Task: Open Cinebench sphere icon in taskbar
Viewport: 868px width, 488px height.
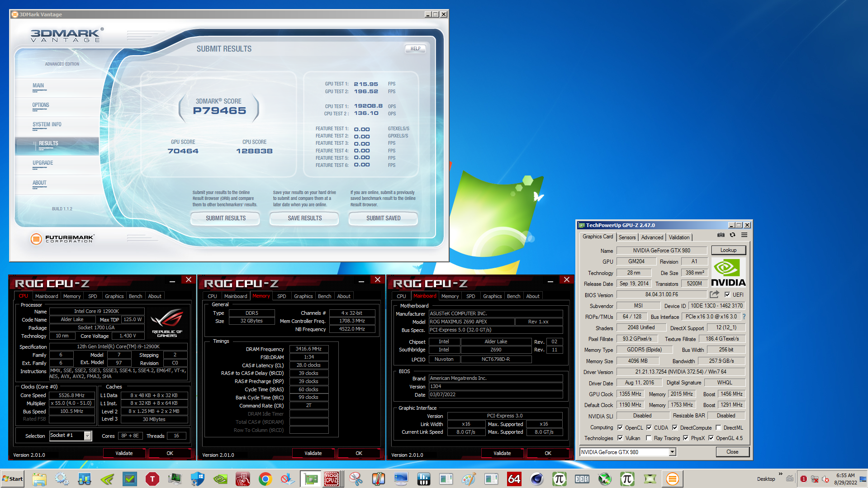Action: [x=537, y=479]
